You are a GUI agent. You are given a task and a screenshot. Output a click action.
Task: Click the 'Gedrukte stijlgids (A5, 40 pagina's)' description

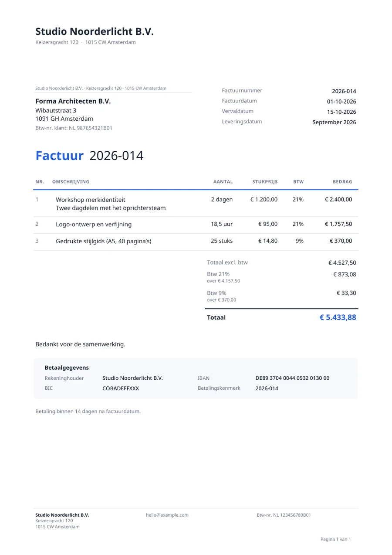pos(104,241)
